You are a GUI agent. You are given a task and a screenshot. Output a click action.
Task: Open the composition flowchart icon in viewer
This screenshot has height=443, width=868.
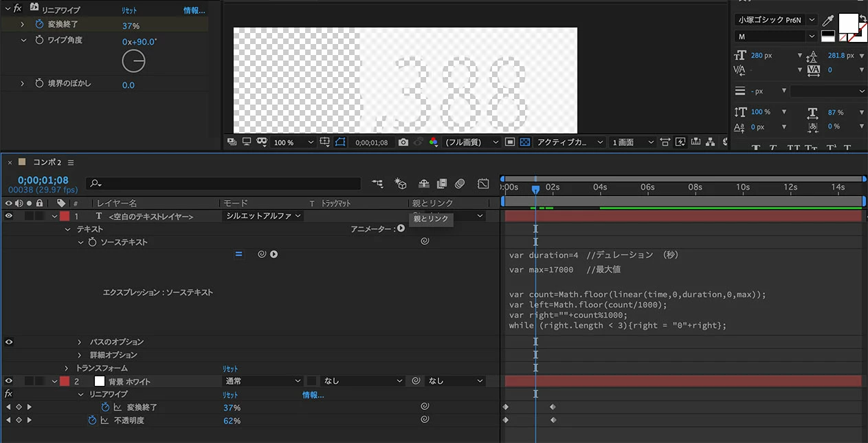click(712, 142)
